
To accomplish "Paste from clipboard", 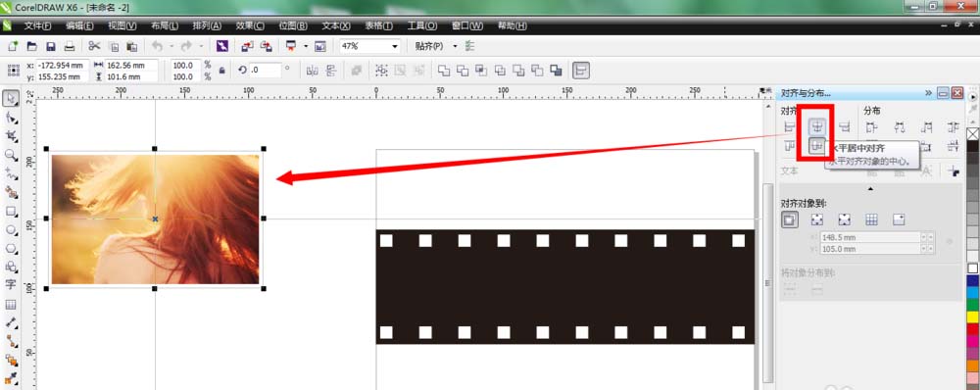I will coord(132,46).
